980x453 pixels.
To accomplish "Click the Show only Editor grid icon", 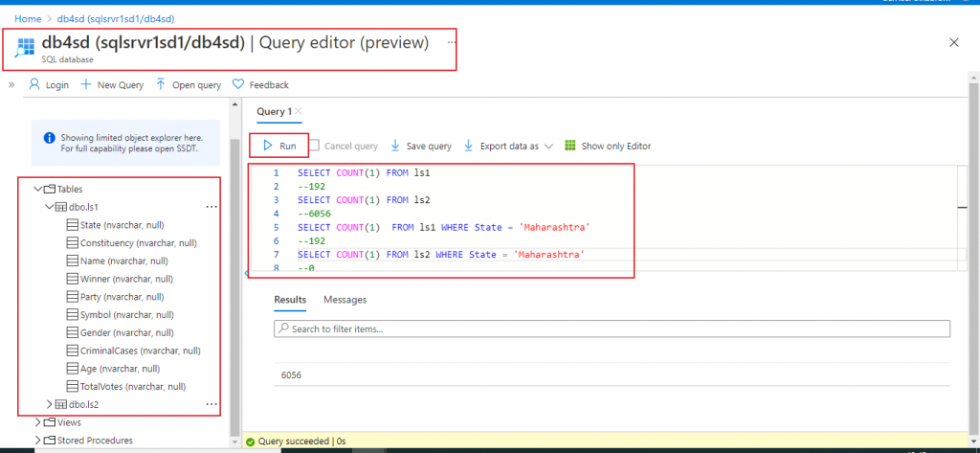I will 569,146.
